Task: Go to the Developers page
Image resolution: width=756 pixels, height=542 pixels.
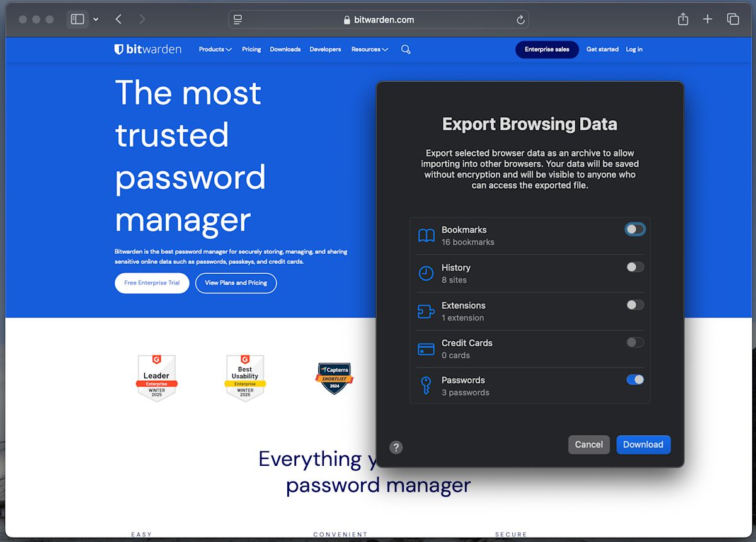Action: (325, 49)
